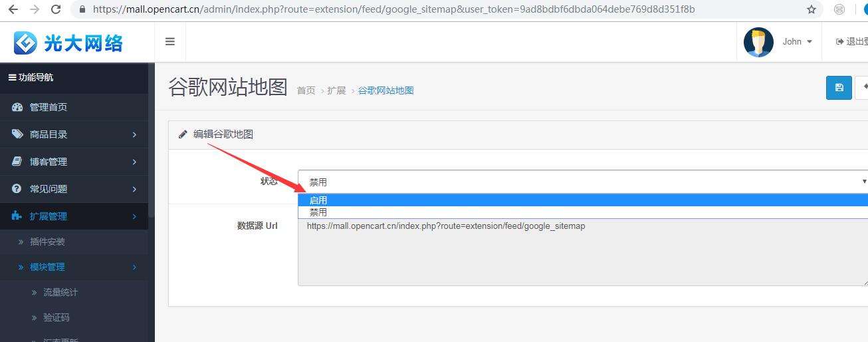Viewport: 868px width, 342px height.
Task: Click the browser address bar URL
Action: [392, 9]
